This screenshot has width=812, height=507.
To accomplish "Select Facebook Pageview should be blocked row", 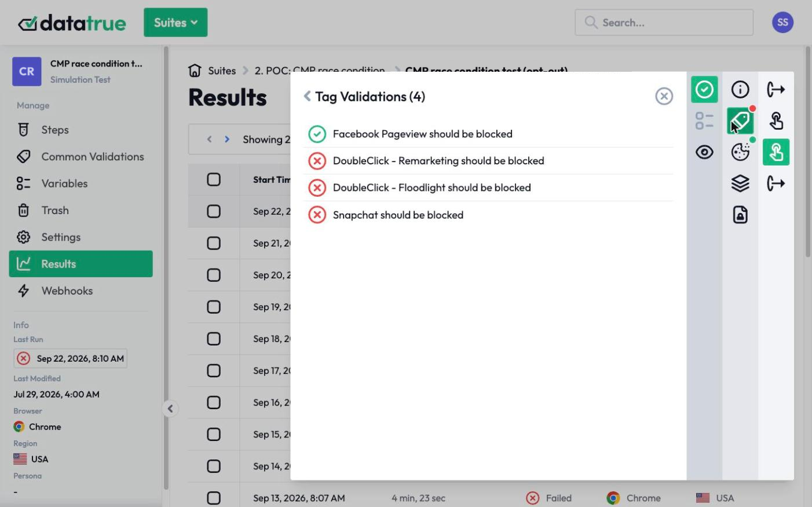I will [488, 134].
